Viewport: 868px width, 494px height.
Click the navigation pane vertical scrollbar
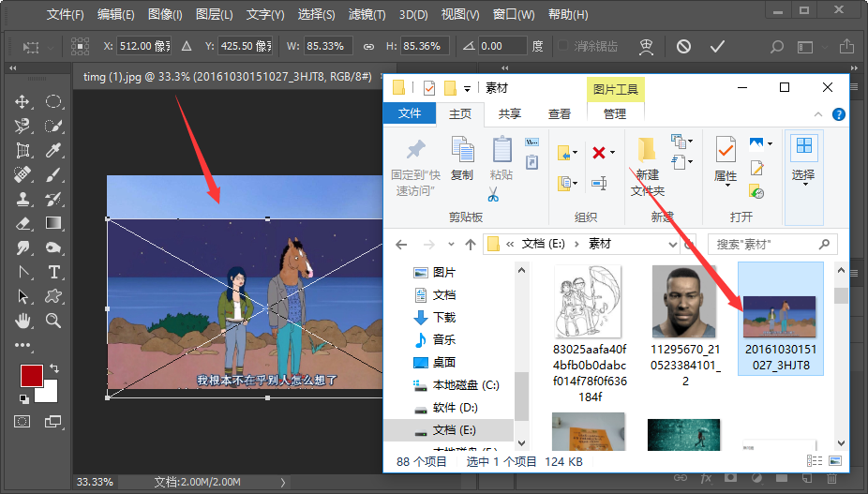tap(521, 356)
